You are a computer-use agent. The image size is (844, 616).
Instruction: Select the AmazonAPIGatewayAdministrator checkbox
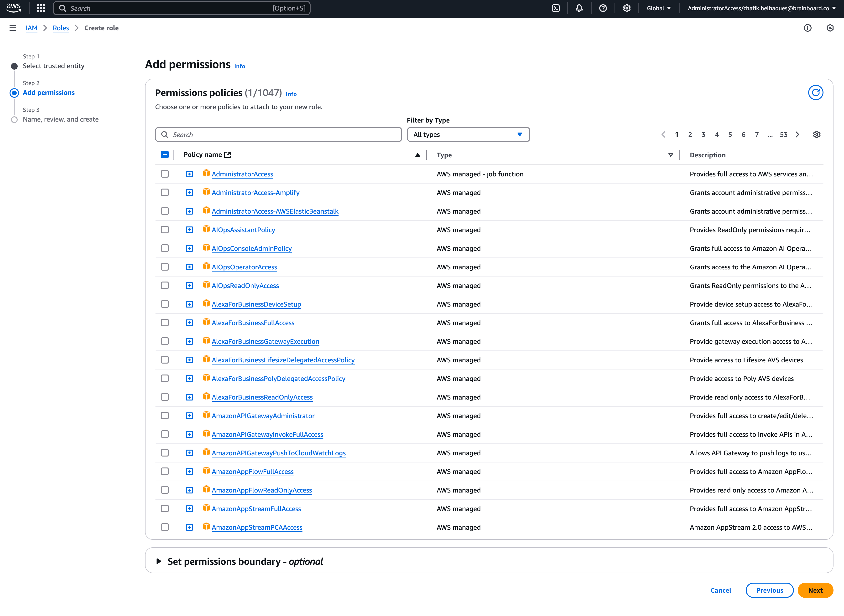tap(165, 416)
